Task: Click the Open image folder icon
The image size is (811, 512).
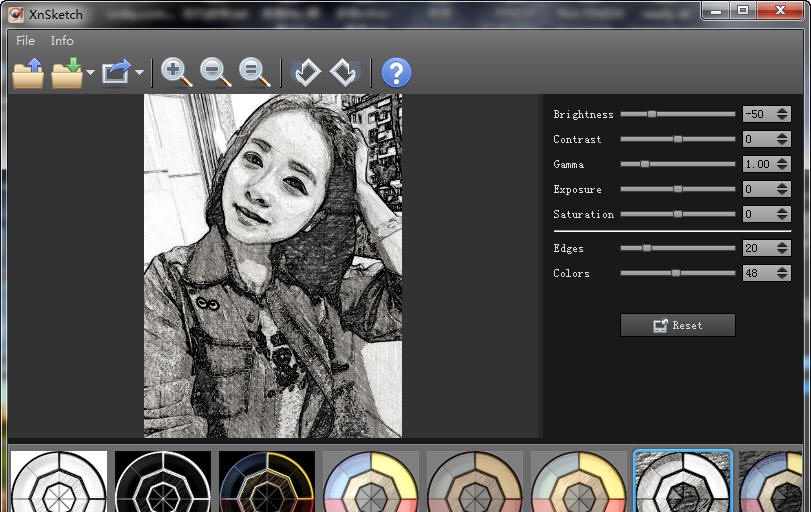Action: 28,73
